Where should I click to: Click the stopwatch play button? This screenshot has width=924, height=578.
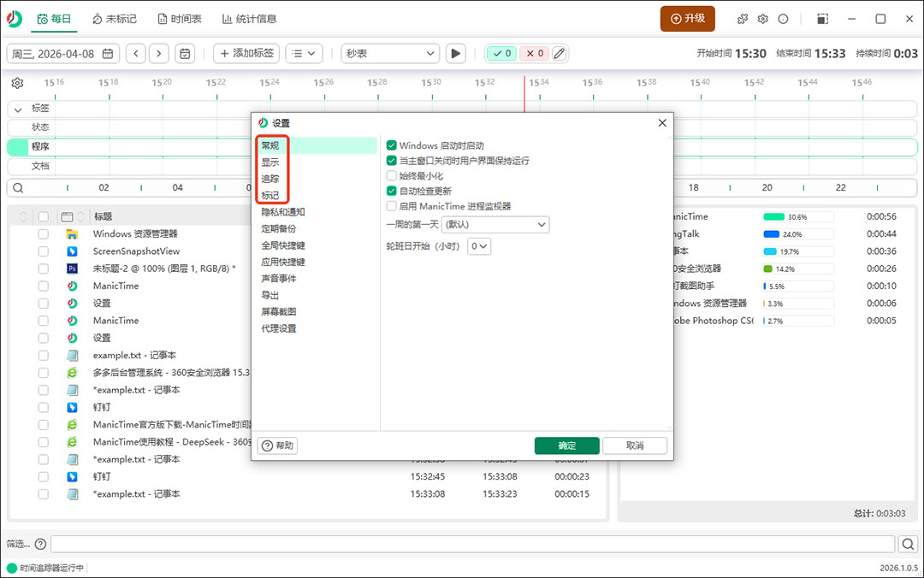[x=456, y=54]
